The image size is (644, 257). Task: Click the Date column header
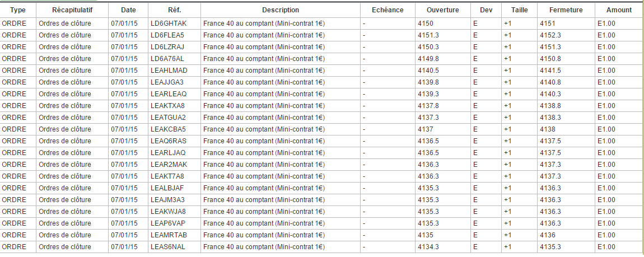pyautogui.click(x=128, y=10)
